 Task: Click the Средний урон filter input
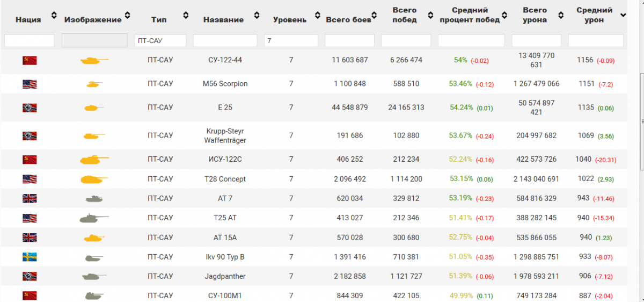[596, 40]
